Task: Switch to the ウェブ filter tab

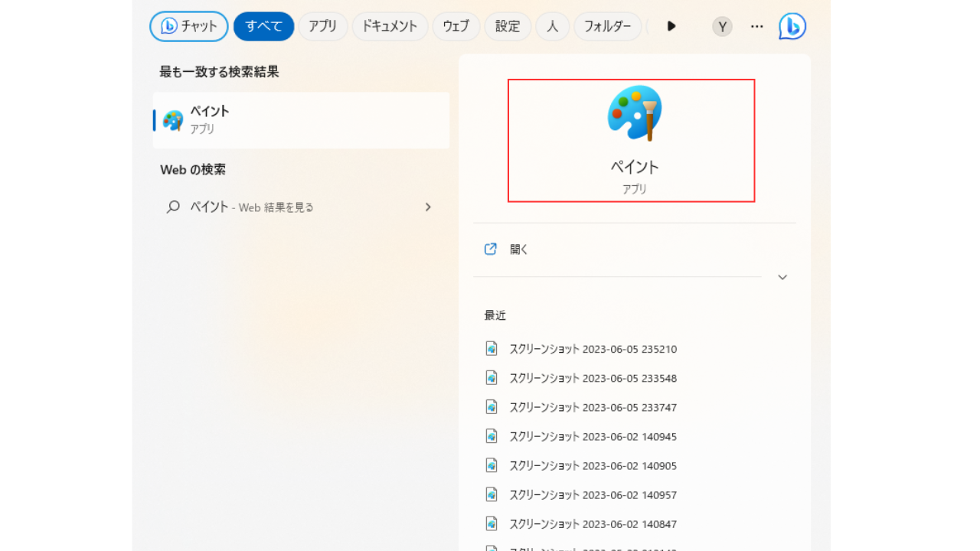Action: [x=456, y=26]
